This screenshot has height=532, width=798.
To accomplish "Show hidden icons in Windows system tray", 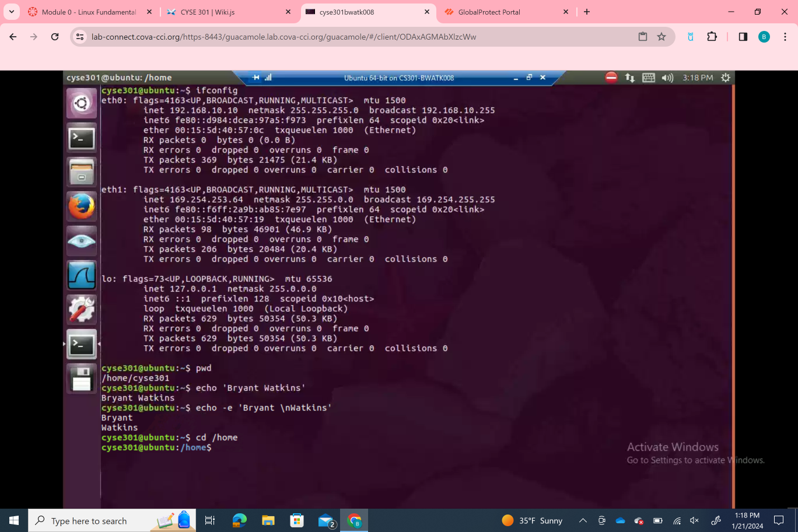I will (583, 520).
